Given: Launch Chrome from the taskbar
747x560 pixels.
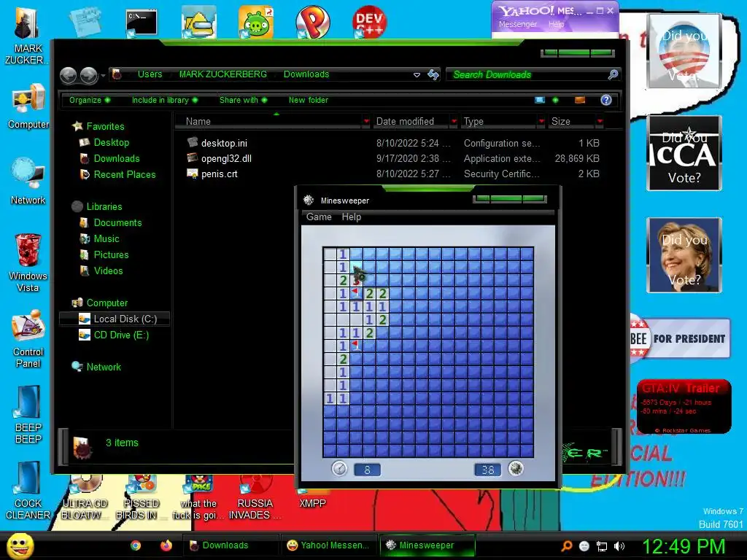Looking at the screenshot, I should (136, 545).
